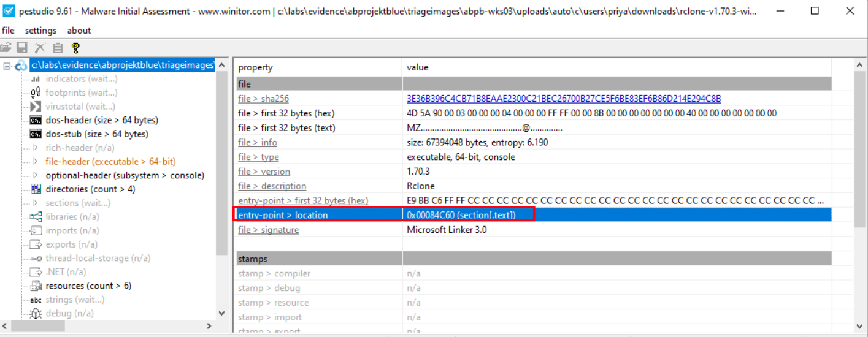The width and height of the screenshot is (868, 337).
Task: Expand the file-header tree node
Action: click(36, 162)
